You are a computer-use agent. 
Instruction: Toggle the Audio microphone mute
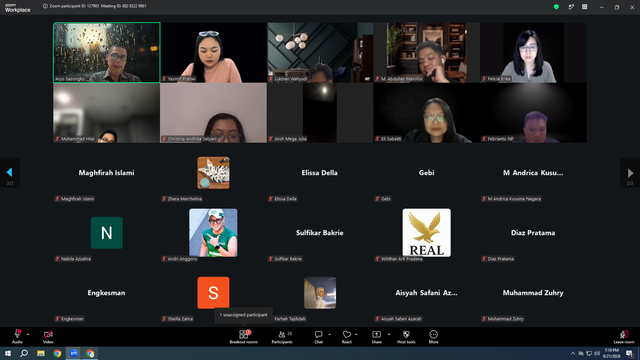tap(17, 337)
